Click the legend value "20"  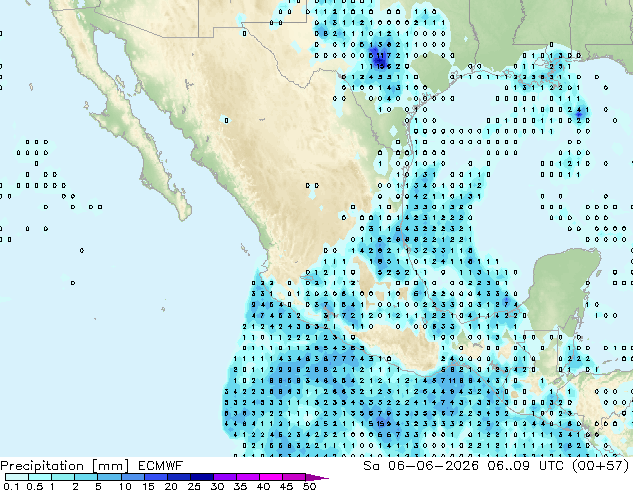171,486
